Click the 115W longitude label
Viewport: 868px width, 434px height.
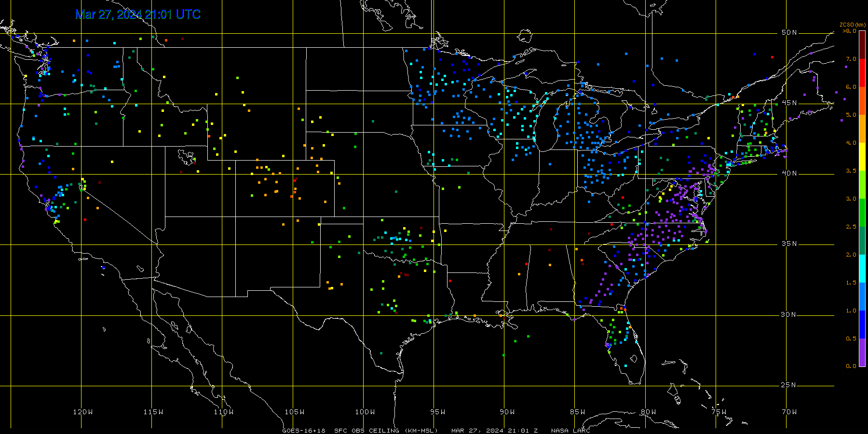[x=153, y=412]
